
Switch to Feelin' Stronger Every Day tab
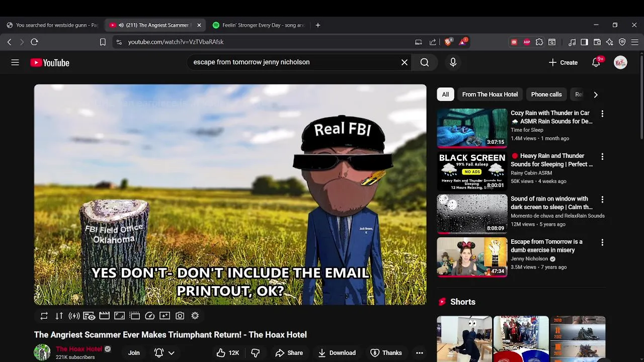tap(259, 25)
